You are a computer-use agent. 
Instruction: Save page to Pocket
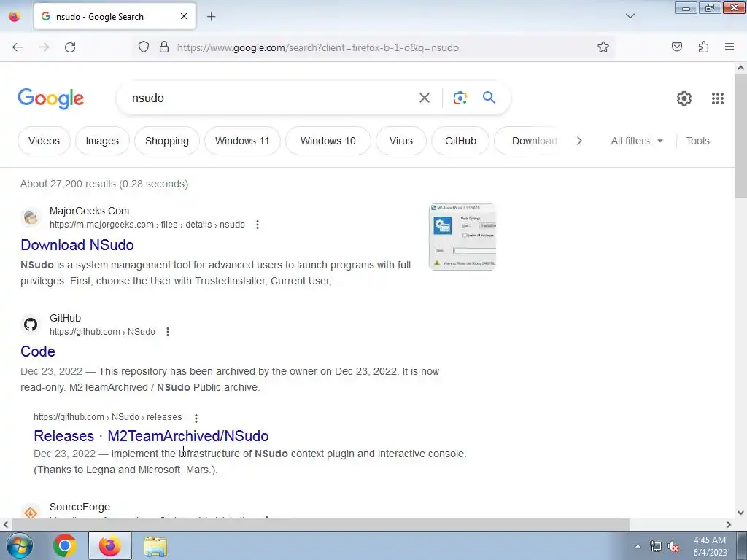point(676,47)
